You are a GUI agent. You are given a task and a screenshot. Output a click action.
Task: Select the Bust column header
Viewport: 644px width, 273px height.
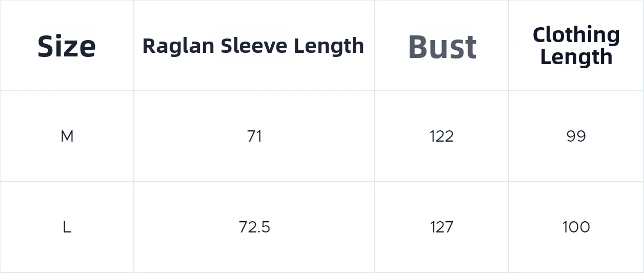pyautogui.click(x=442, y=47)
